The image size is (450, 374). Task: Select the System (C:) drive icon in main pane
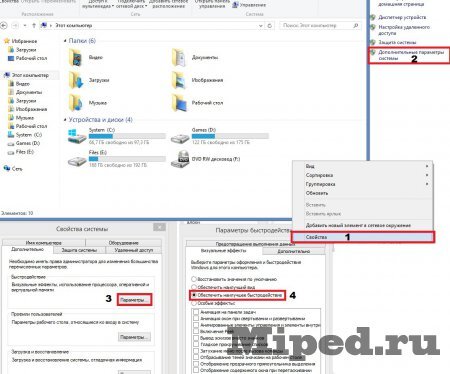(77, 136)
